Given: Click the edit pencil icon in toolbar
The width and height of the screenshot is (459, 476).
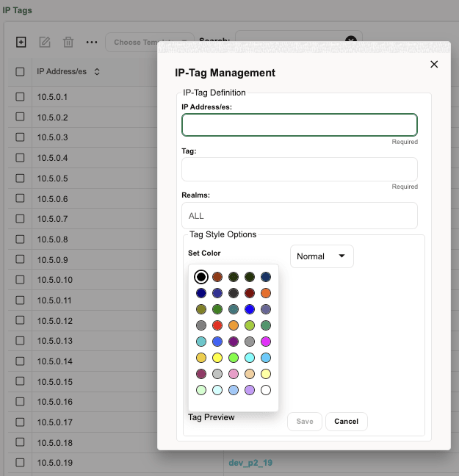Looking at the screenshot, I should pos(45,42).
